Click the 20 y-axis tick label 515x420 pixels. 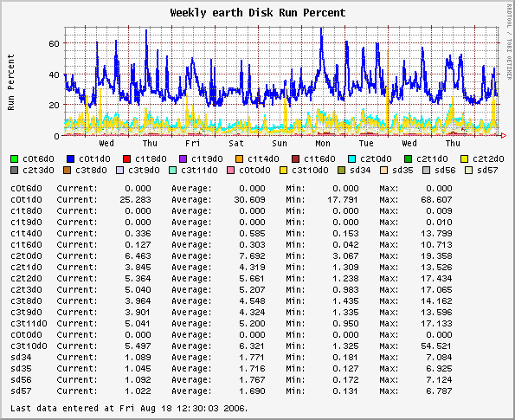54,105
